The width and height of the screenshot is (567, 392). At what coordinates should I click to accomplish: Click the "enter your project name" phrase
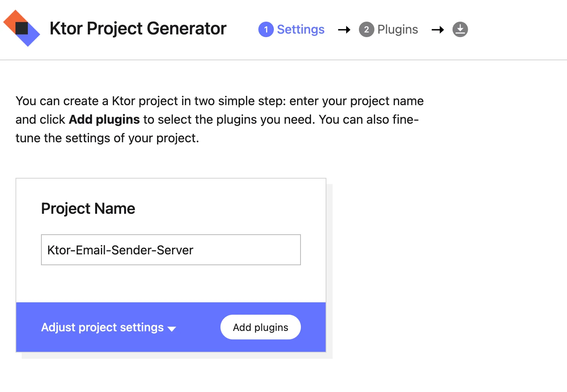[356, 101]
